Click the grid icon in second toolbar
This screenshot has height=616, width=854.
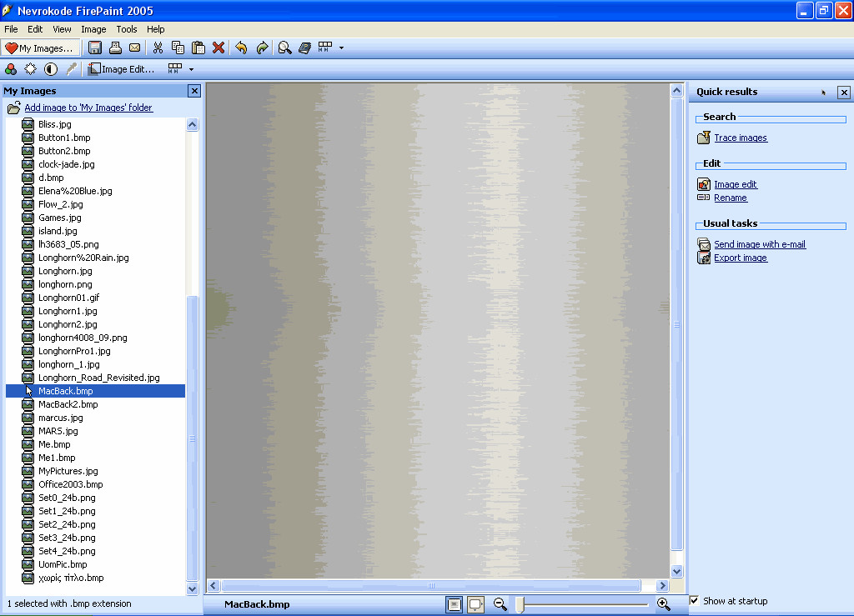click(175, 68)
